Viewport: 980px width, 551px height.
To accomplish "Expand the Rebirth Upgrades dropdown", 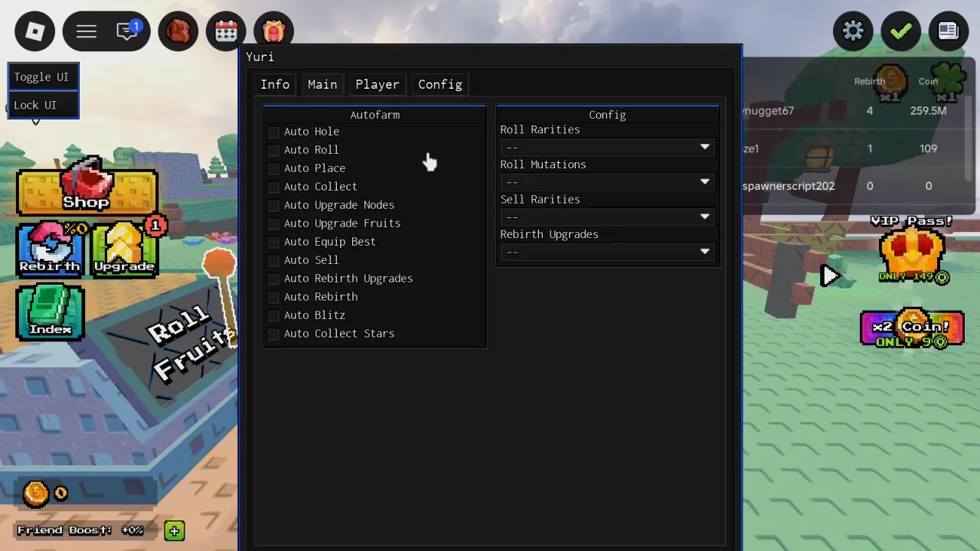I will coord(608,252).
